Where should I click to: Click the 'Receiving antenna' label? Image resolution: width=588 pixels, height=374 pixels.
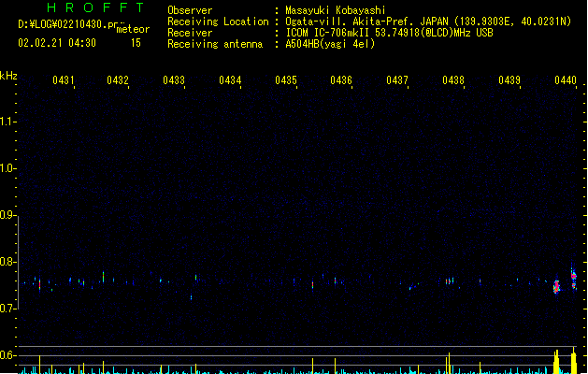pos(215,44)
